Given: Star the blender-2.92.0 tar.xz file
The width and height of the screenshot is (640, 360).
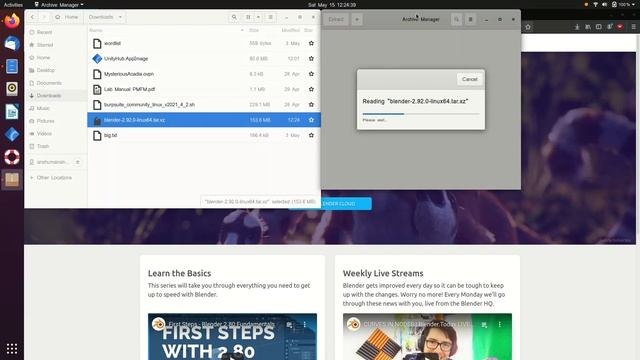Looking at the screenshot, I should coord(311,120).
